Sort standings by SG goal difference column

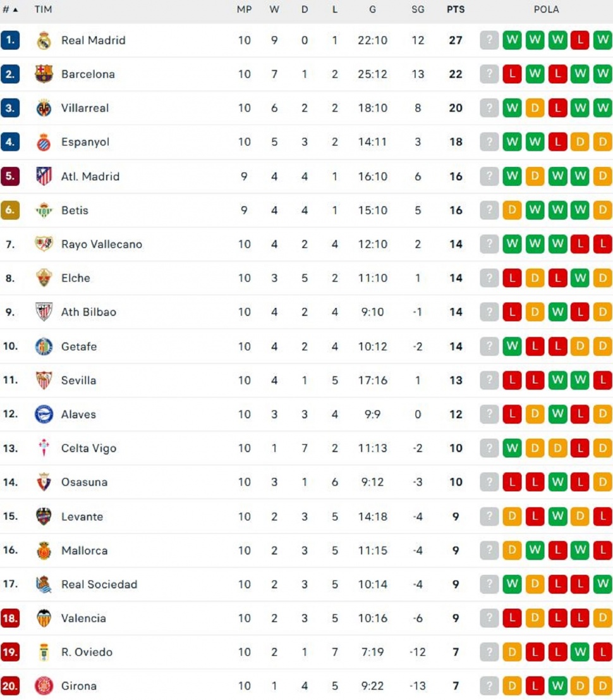[417, 9]
